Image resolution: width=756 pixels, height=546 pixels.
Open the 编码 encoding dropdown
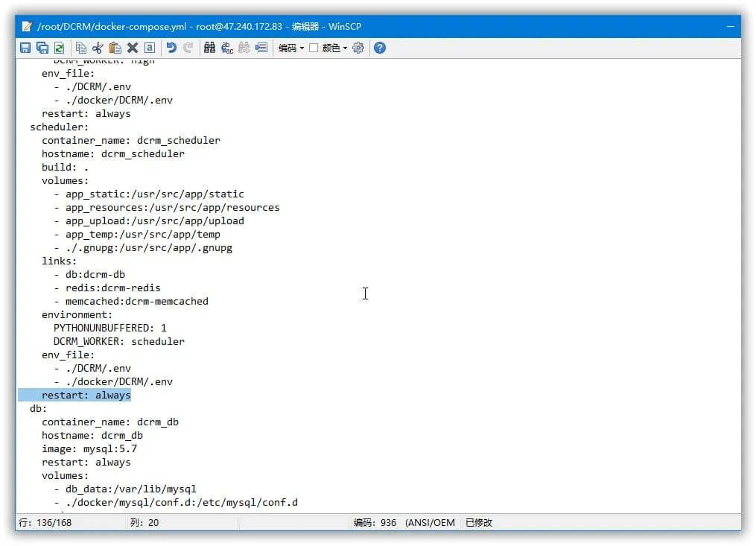point(291,48)
